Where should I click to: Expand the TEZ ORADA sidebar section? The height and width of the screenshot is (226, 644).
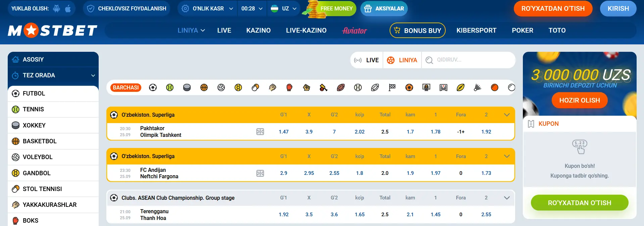[53, 75]
